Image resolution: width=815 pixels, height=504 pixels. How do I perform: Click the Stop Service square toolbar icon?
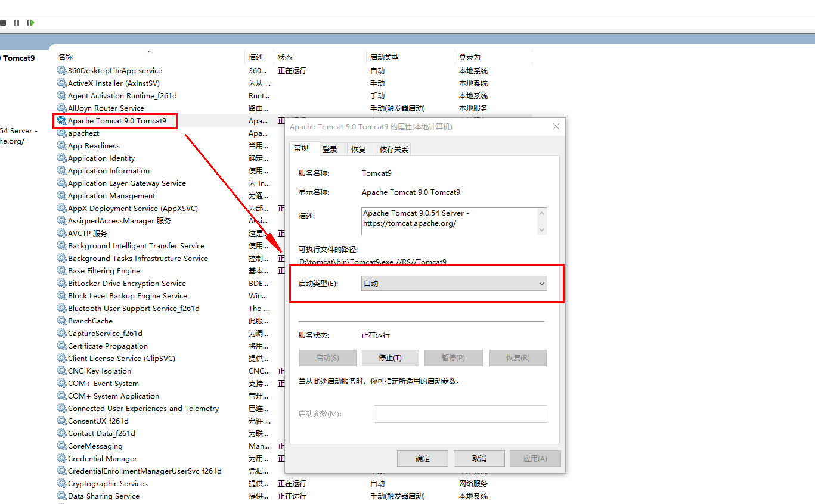(3, 23)
